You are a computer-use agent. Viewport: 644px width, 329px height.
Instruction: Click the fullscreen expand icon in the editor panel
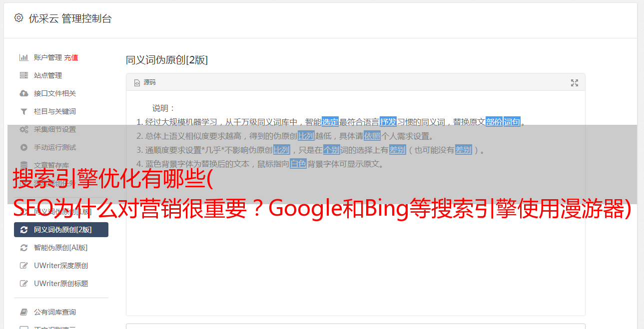point(575,83)
